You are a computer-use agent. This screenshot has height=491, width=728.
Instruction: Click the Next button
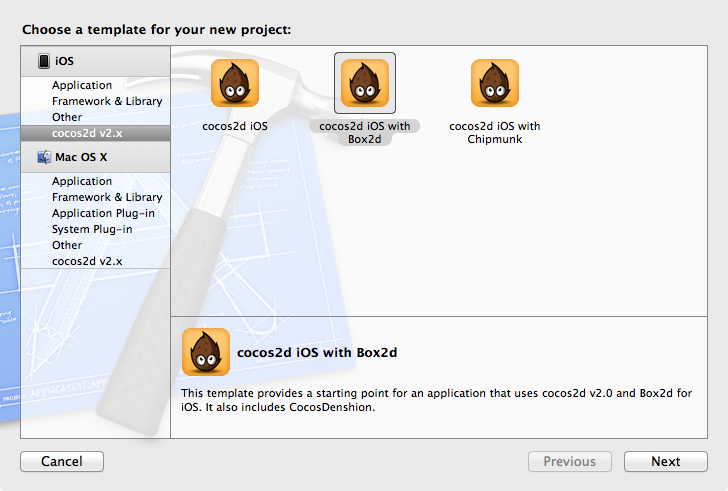coord(666,461)
